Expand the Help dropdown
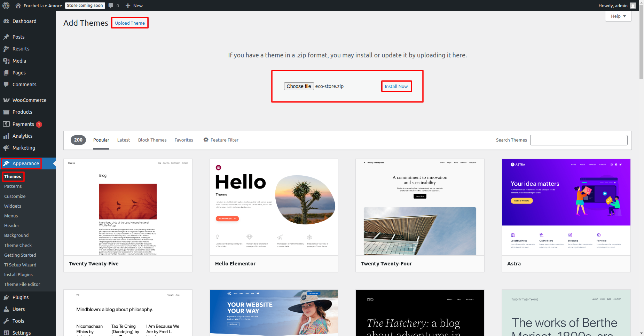This screenshot has height=336, width=644. [x=618, y=16]
